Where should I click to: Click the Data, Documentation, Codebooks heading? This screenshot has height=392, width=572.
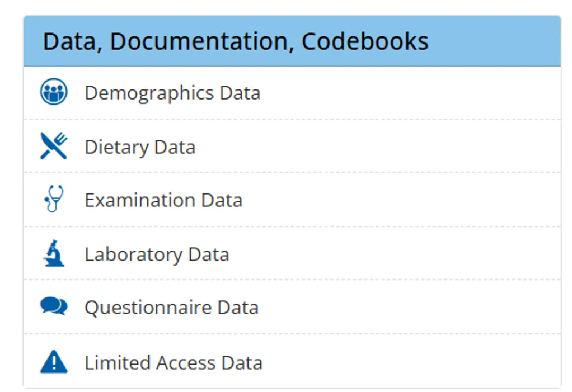point(236,41)
